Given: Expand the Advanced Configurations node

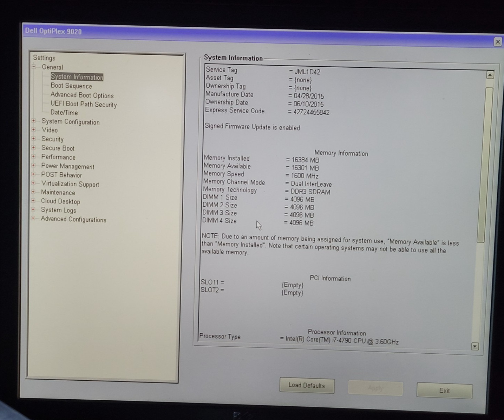Looking at the screenshot, I should click(33, 218).
